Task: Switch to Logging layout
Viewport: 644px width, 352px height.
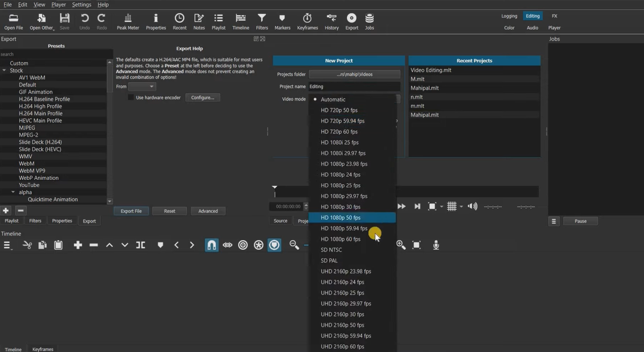Action: [509, 16]
